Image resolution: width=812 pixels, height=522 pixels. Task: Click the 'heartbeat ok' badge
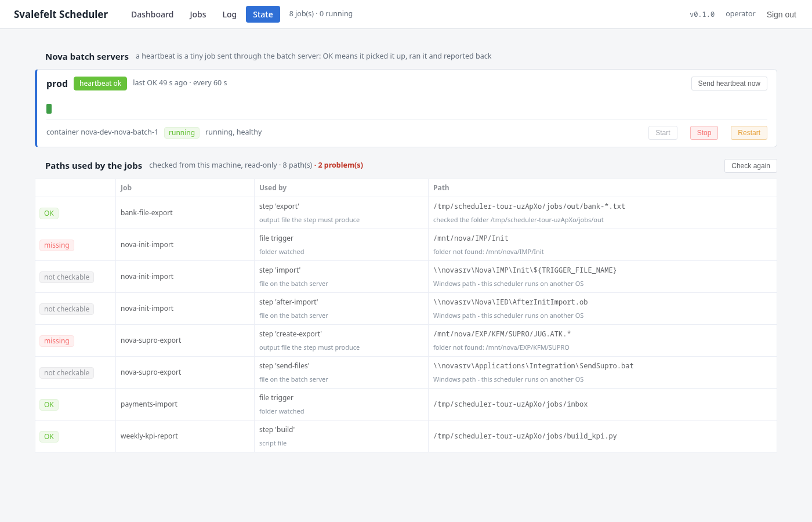click(100, 84)
